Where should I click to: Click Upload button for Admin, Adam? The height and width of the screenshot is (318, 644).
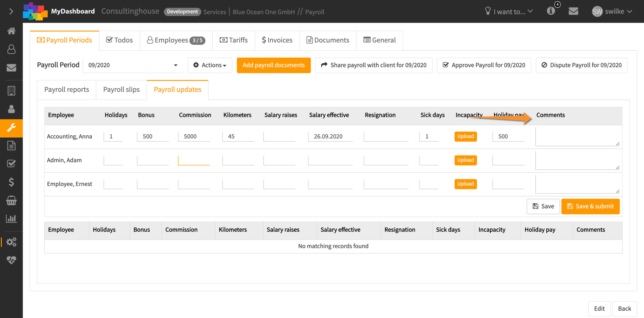(x=466, y=160)
